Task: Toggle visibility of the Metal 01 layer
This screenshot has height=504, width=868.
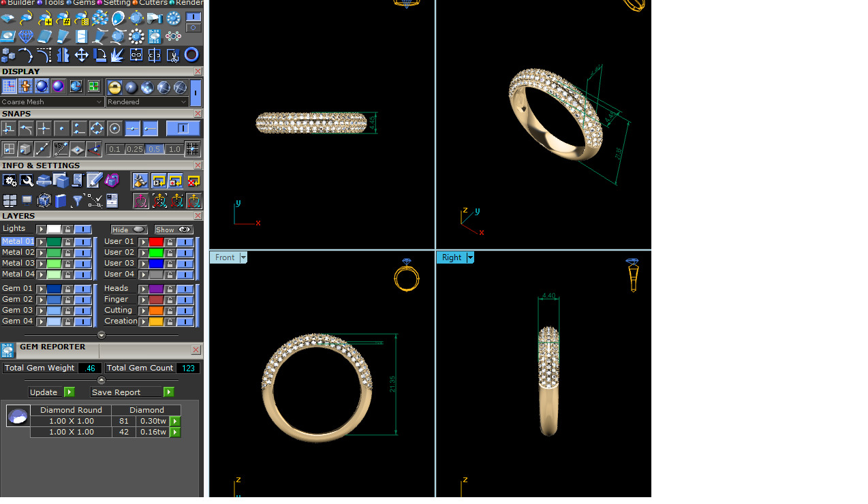Action: (x=82, y=242)
